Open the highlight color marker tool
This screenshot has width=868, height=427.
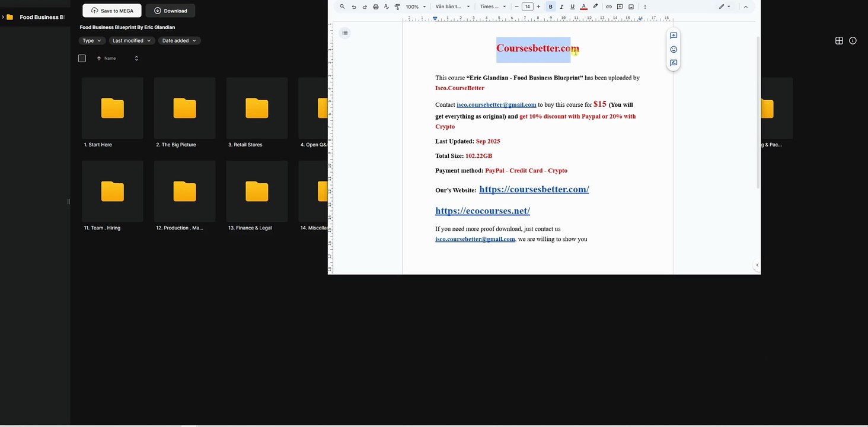595,7
